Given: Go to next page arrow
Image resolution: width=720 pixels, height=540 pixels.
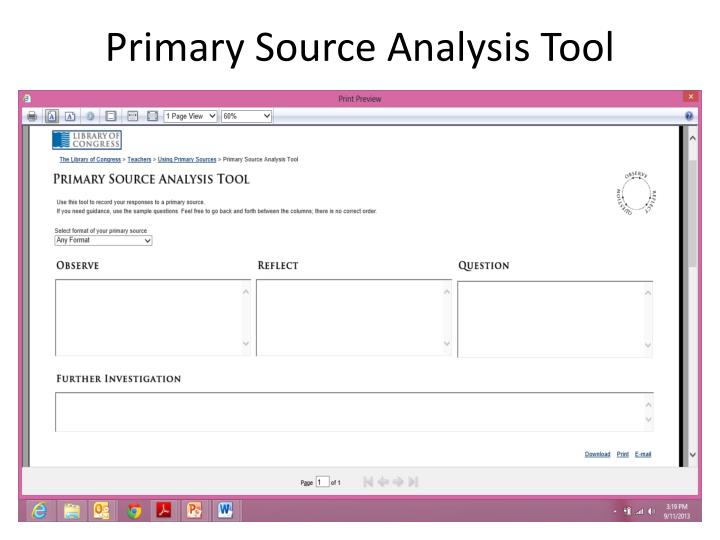Looking at the screenshot, I should [x=398, y=482].
